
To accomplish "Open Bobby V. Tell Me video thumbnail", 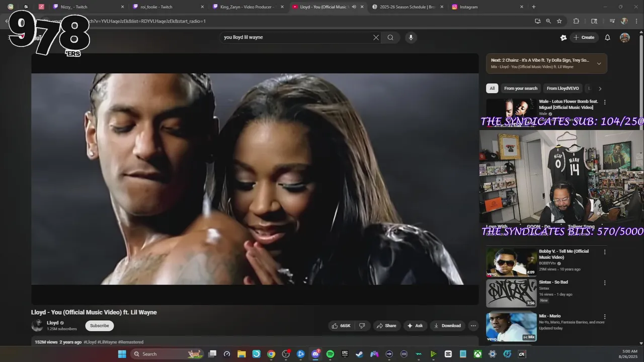I will point(511,261).
